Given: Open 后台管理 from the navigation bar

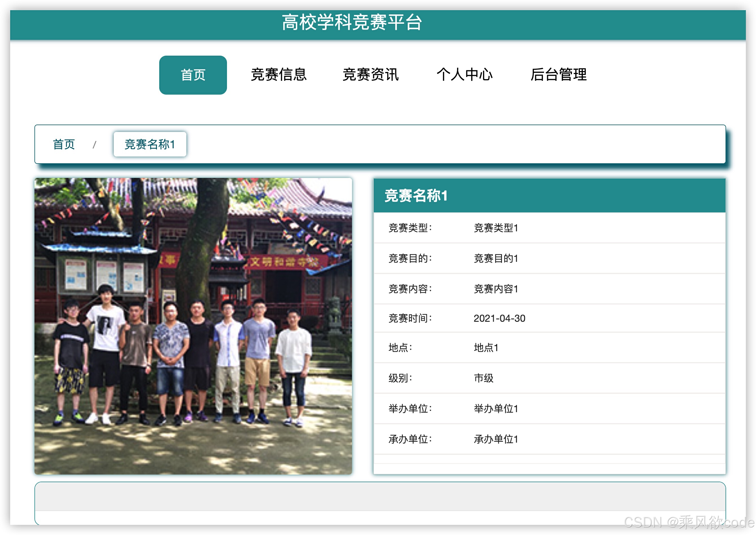Looking at the screenshot, I should [559, 75].
